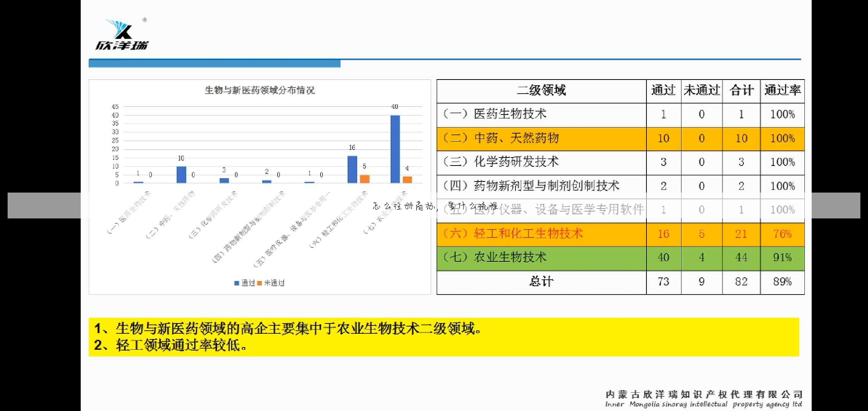Click the orange 未通过 legend marker
The height and width of the screenshot is (411, 868).
(x=260, y=283)
